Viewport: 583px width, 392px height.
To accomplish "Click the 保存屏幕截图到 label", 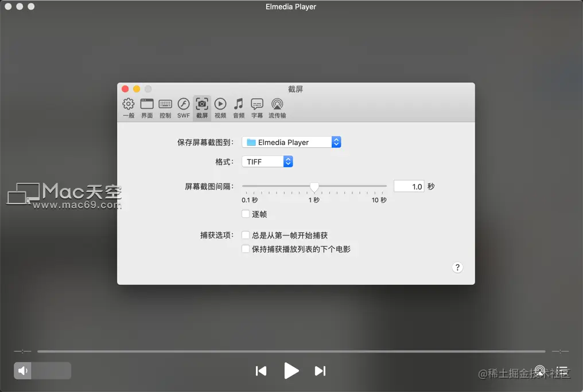I will (205, 143).
